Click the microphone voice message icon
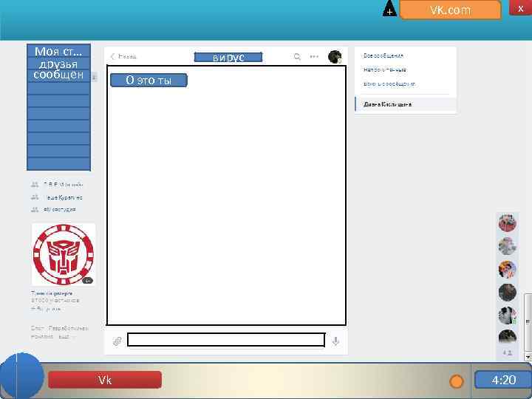Screen dimensions: 532x399 (x=335, y=341)
